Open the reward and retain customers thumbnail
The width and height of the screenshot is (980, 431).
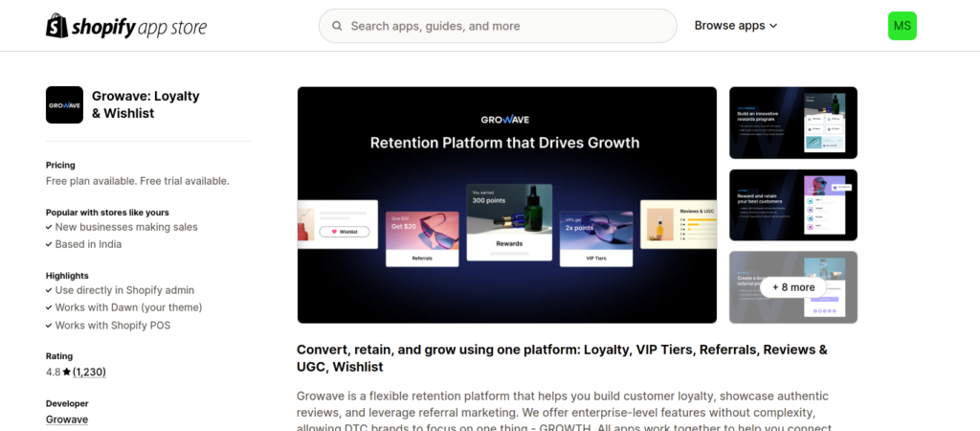pyautogui.click(x=793, y=205)
